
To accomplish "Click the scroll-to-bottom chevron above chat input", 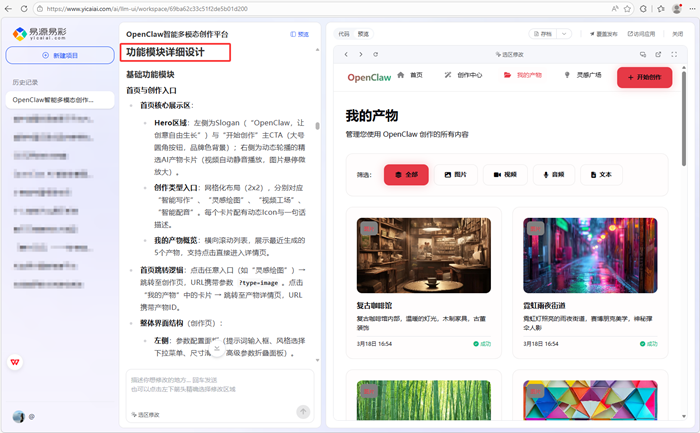I will [217, 350].
